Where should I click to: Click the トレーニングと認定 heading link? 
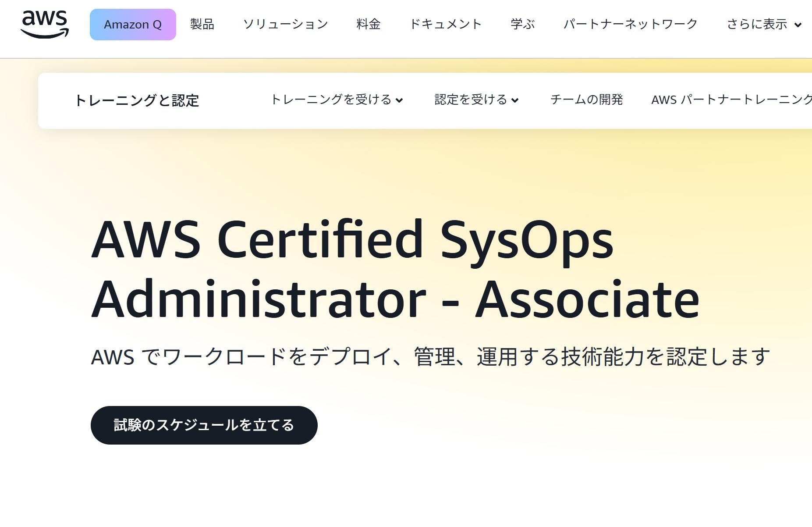[137, 100]
